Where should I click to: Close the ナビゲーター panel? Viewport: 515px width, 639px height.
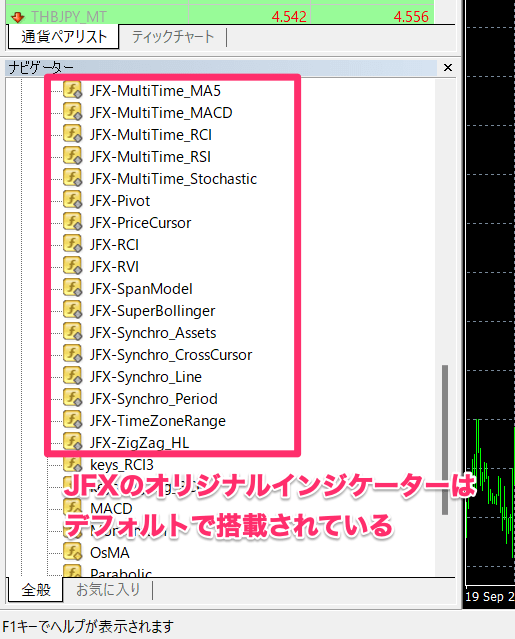(448, 68)
